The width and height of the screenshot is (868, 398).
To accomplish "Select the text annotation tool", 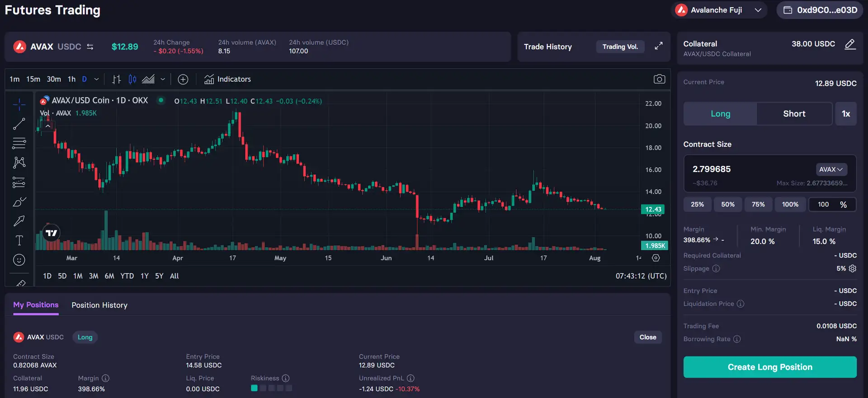I will tap(19, 240).
